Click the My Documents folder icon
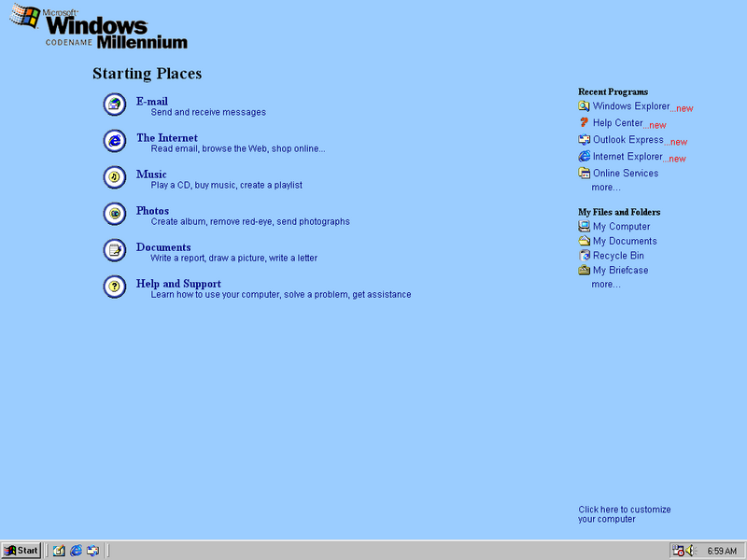This screenshot has height=560, width=747. pyautogui.click(x=585, y=241)
